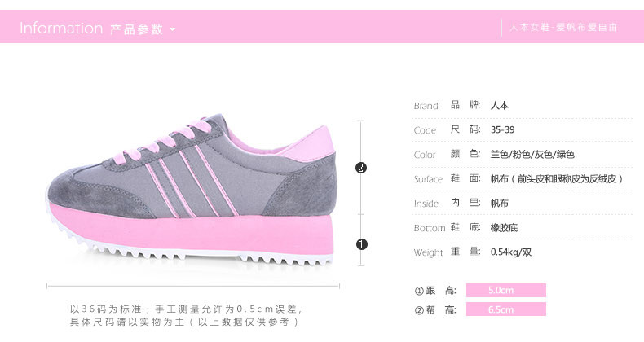Click the sneaker product image

191,189
